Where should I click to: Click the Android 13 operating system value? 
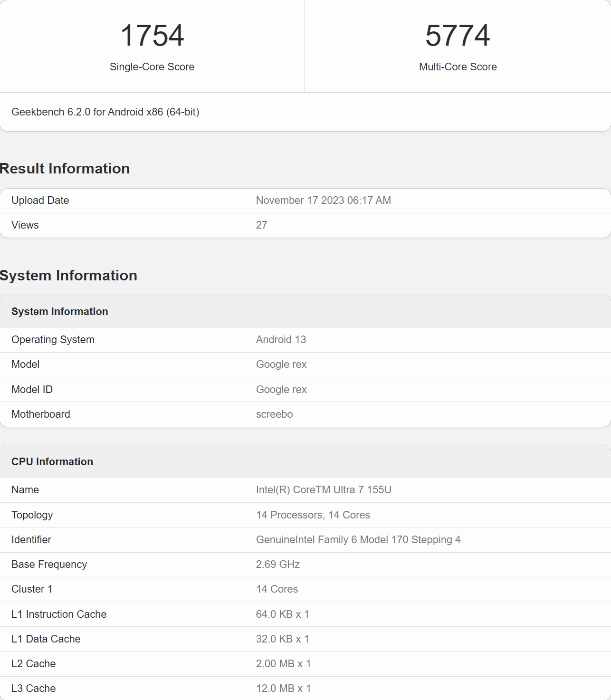pos(281,340)
